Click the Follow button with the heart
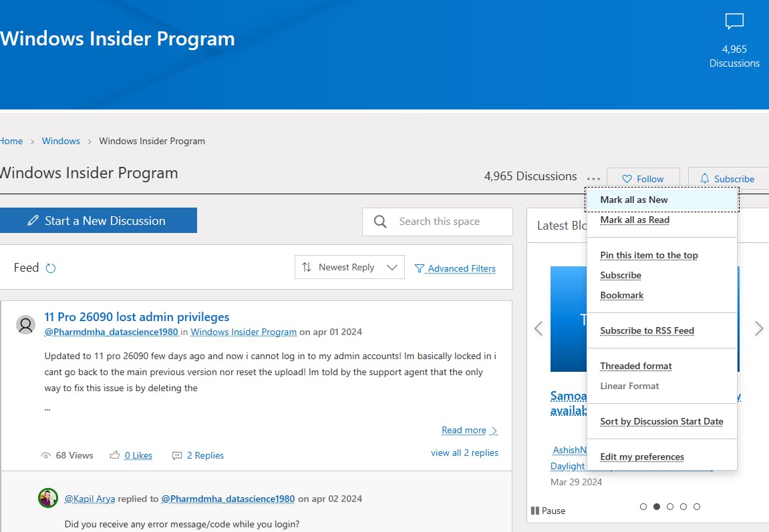 643,179
